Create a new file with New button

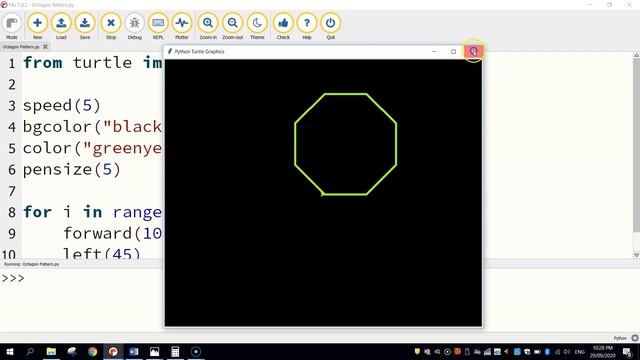[37, 26]
